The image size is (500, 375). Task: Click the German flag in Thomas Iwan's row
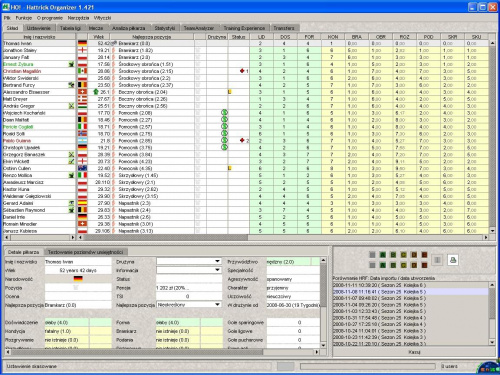click(x=82, y=43)
